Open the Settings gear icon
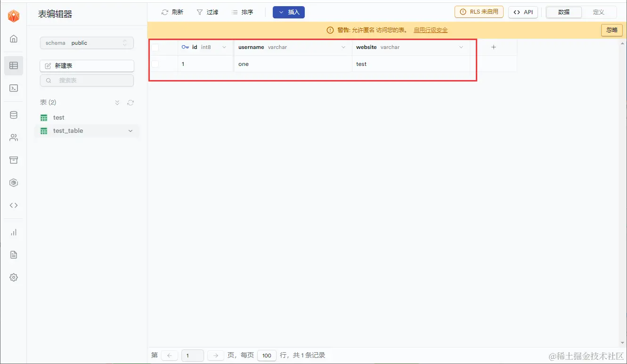The height and width of the screenshot is (364, 627). 14,277
